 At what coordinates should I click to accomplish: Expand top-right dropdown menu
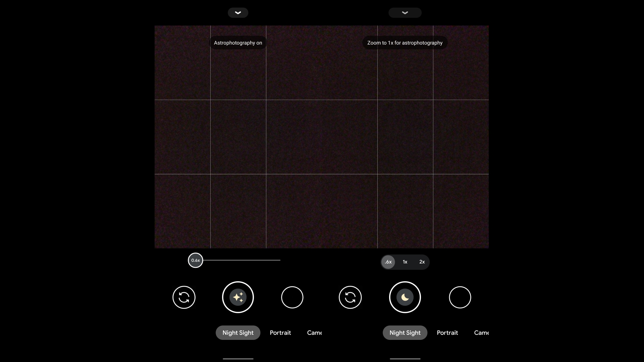pos(405,12)
